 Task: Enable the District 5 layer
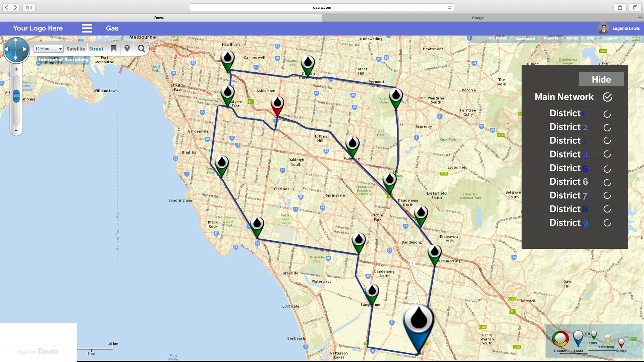coord(607,169)
